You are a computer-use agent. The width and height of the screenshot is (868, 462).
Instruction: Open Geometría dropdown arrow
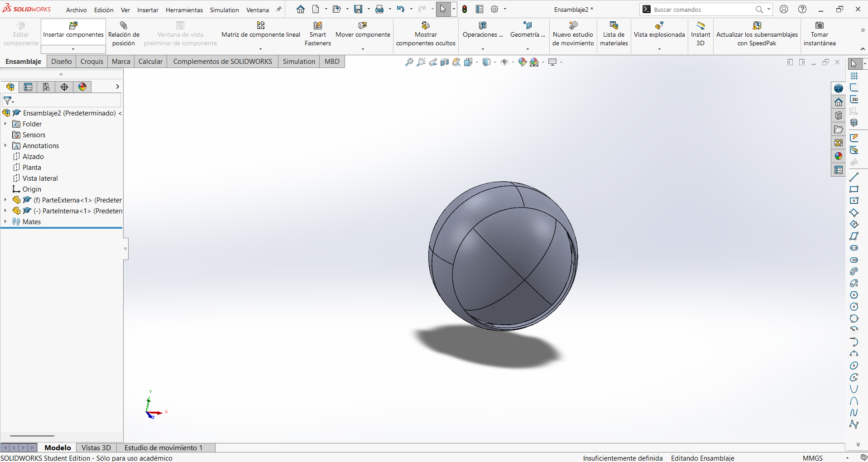click(x=528, y=49)
